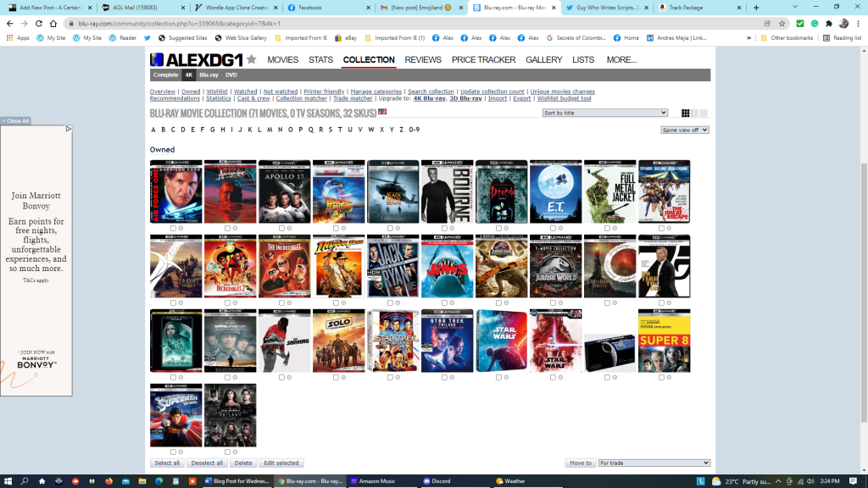Click the favorite star beside ALEXDG1
This screenshot has height=488, width=868.
point(251,60)
